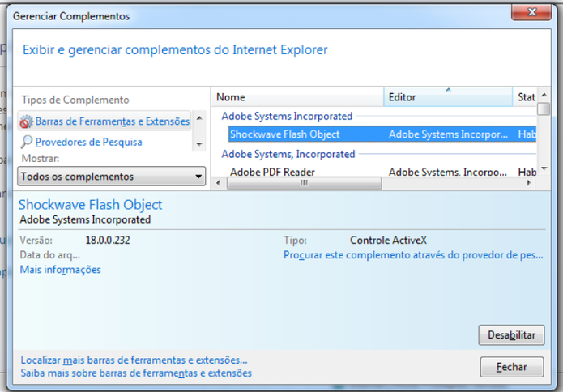Open Saiba mais sobre barras de ferramentas link
Screen dimensions: 563x392
[136, 373]
